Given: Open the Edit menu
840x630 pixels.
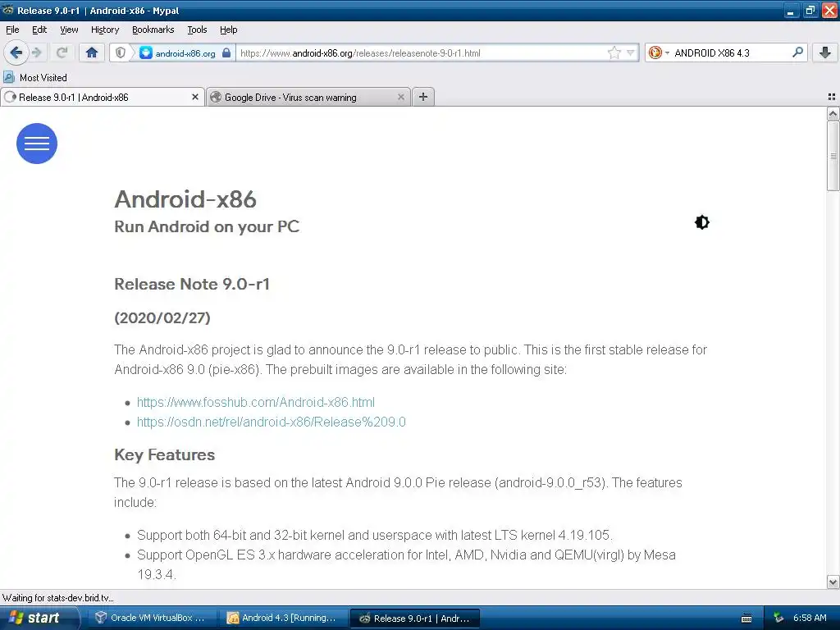Looking at the screenshot, I should tap(39, 30).
